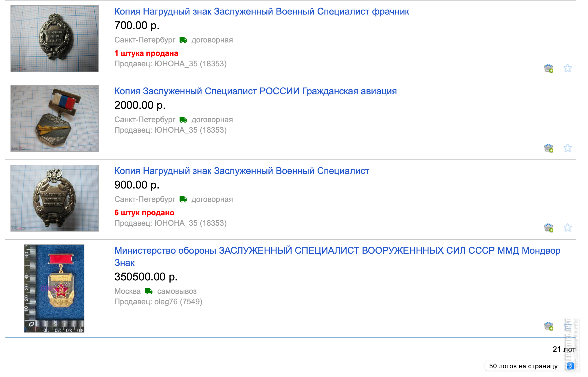Click the 6 штук продано label
This screenshot has height=377, width=588.
pyautogui.click(x=144, y=213)
